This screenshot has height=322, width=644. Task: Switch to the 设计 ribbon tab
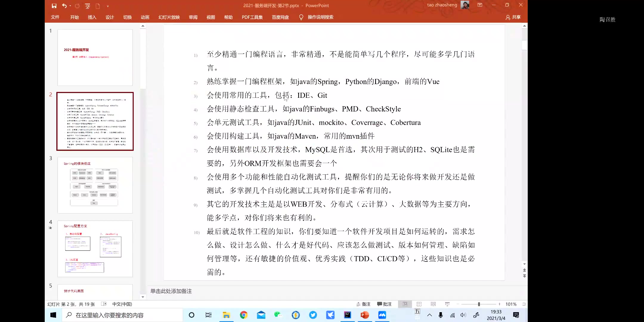click(110, 17)
